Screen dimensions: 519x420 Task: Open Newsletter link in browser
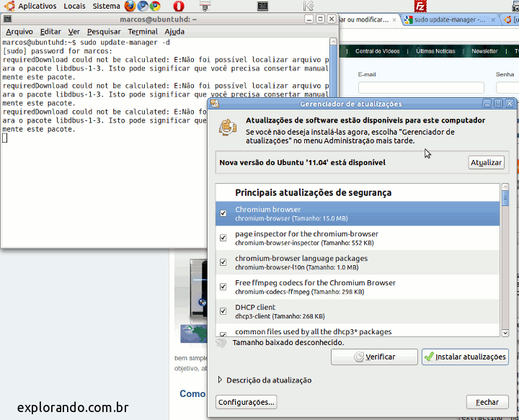[x=484, y=51]
